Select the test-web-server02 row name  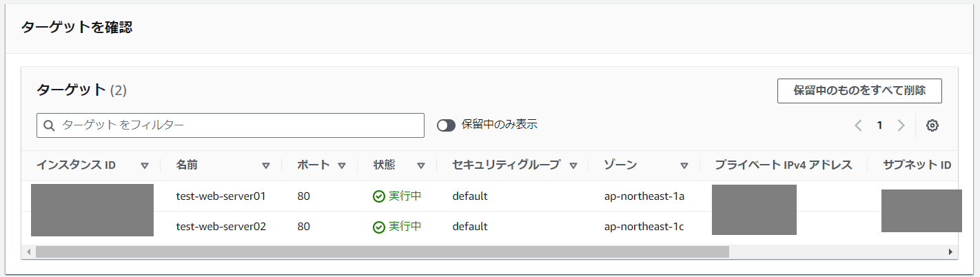pos(221,227)
